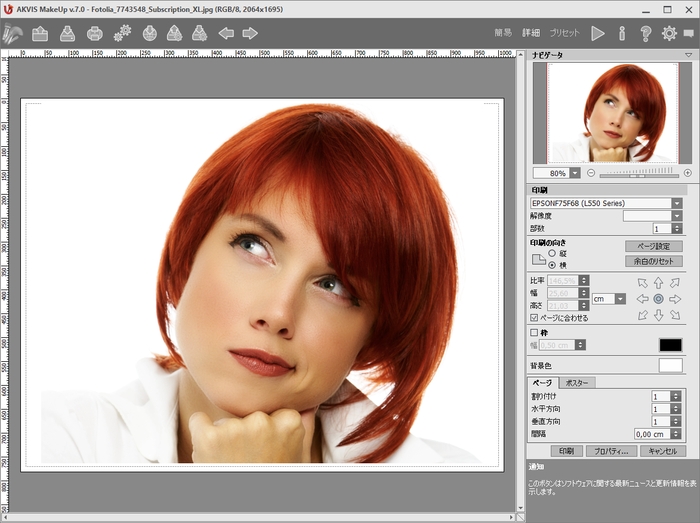Switch to the ポスター tab
This screenshot has height=523, width=700.
click(x=577, y=383)
